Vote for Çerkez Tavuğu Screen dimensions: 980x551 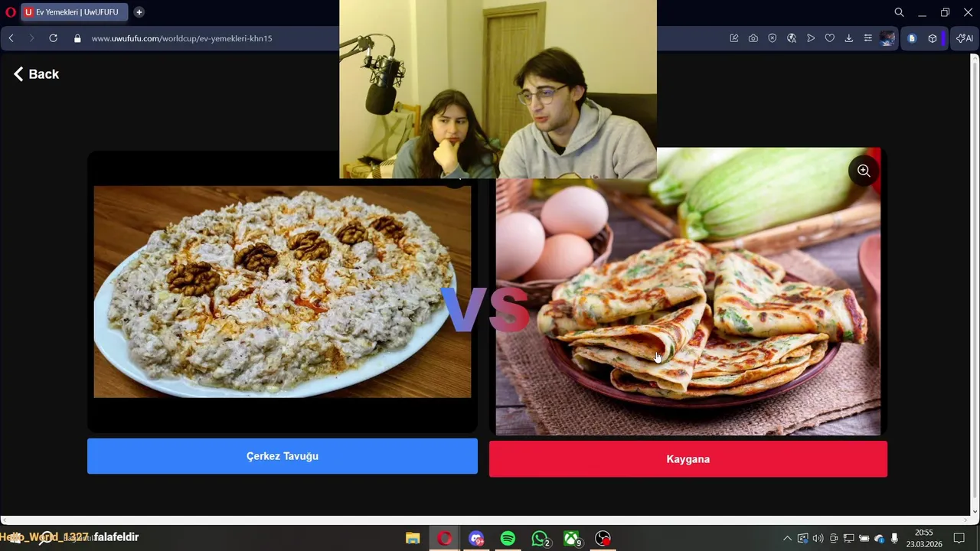point(283,456)
